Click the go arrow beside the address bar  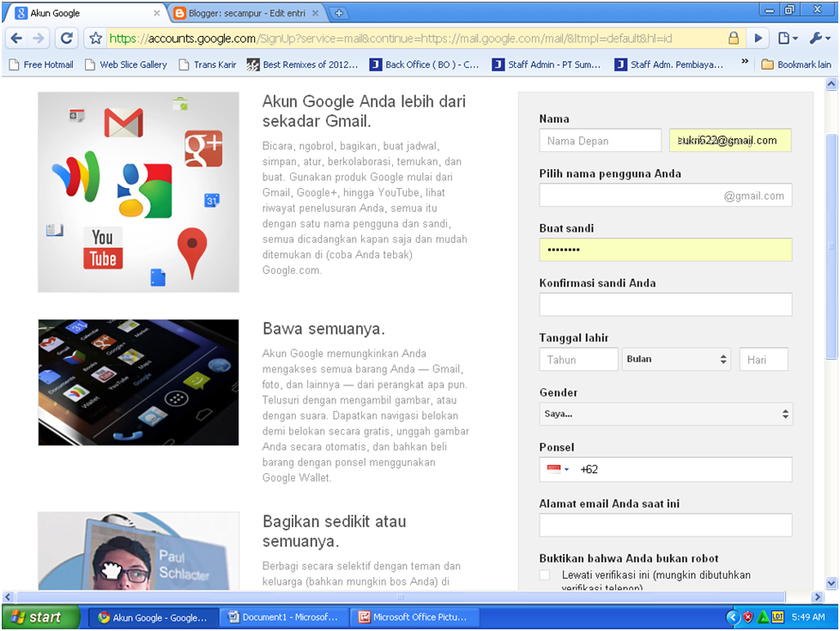[x=758, y=39]
